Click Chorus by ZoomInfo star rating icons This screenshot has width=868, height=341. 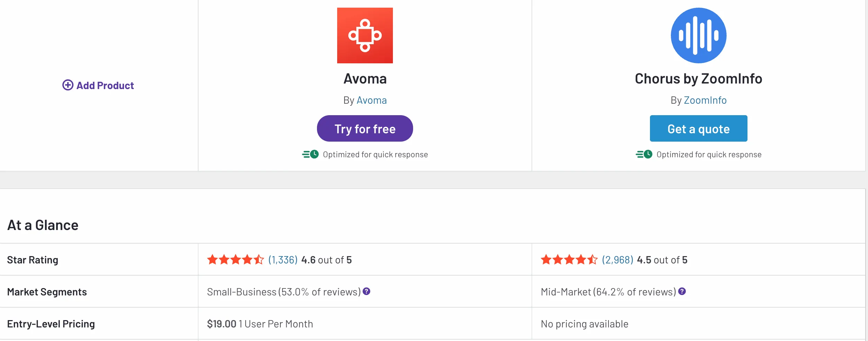[x=569, y=260]
